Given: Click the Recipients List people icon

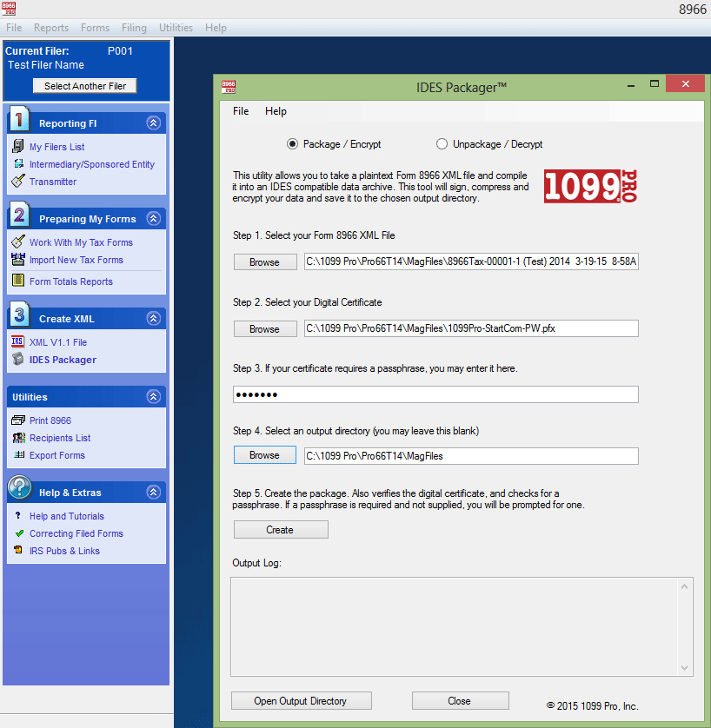Looking at the screenshot, I should (18, 437).
